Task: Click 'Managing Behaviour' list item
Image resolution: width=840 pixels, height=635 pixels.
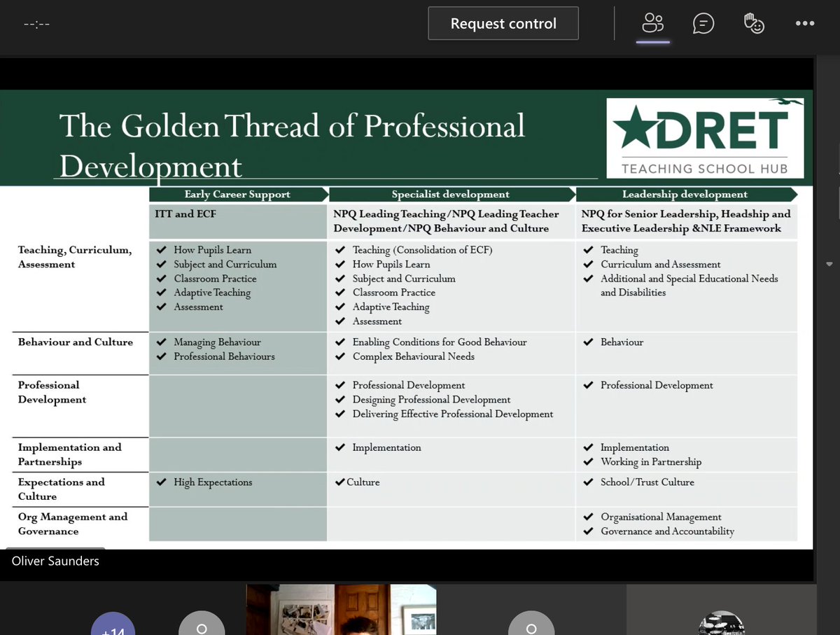Action: pos(217,342)
